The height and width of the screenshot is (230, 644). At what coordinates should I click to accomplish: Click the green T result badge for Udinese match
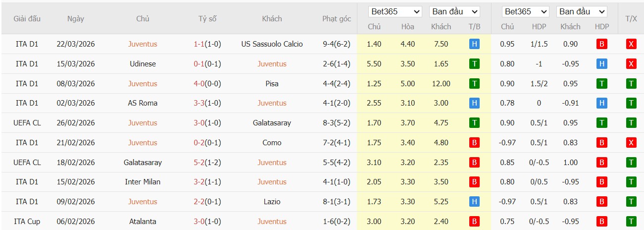tap(474, 64)
